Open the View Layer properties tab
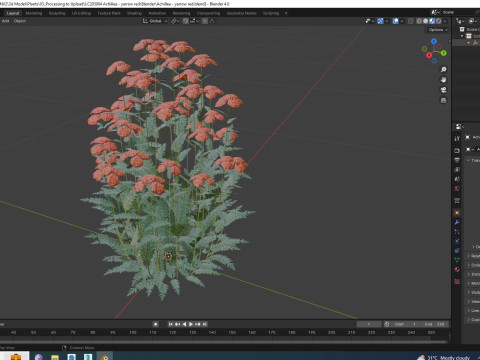 [x=457, y=170]
